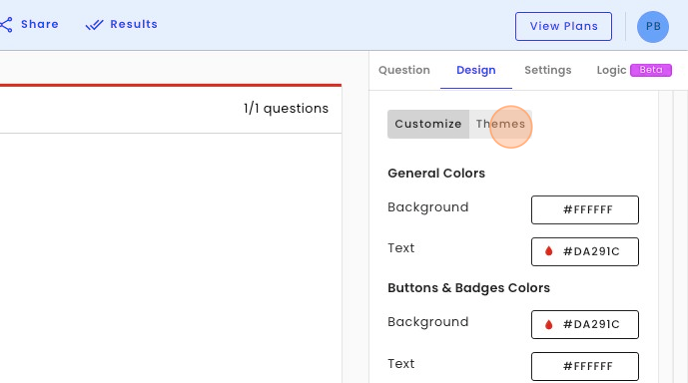Viewport: 688px width, 383px height.
Task: Switch to the Themes segment
Action: 501,124
